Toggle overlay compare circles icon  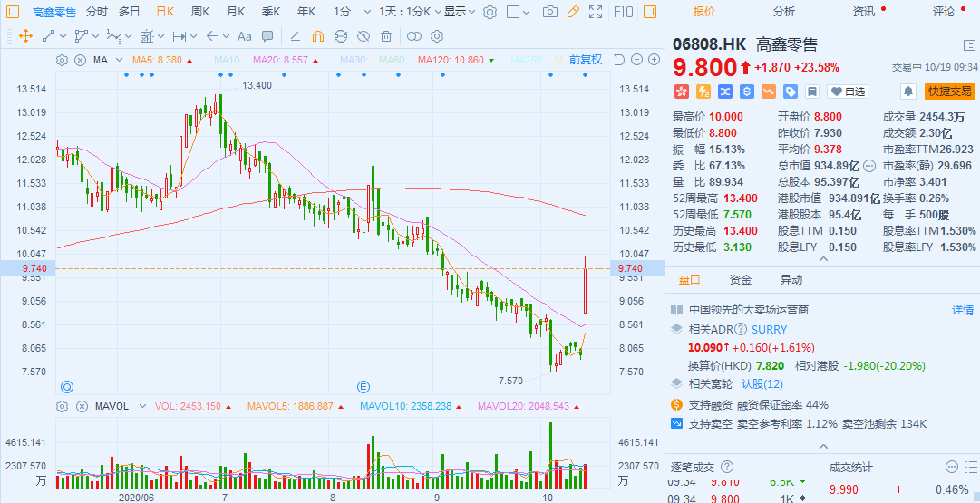click(x=414, y=36)
